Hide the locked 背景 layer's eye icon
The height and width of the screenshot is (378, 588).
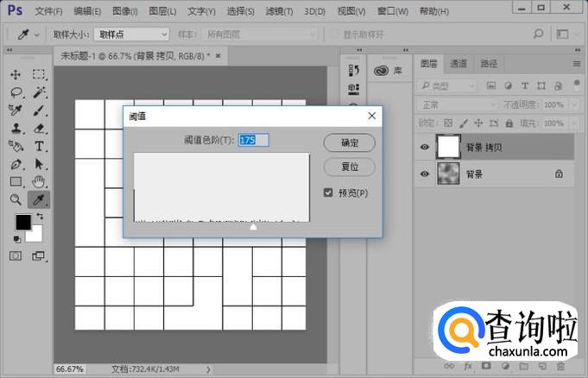coord(425,173)
